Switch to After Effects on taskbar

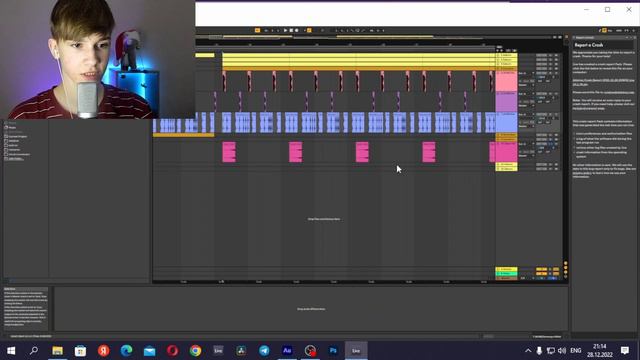[x=287, y=351]
